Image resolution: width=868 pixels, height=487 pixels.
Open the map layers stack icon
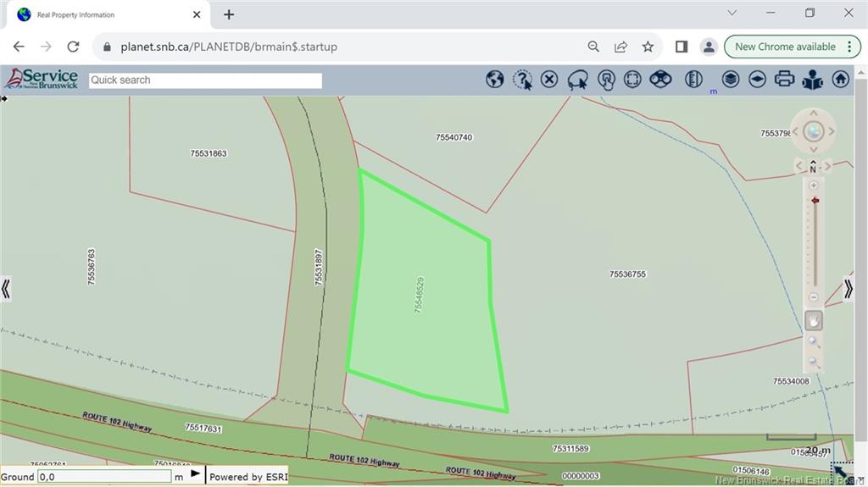[x=730, y=80]
